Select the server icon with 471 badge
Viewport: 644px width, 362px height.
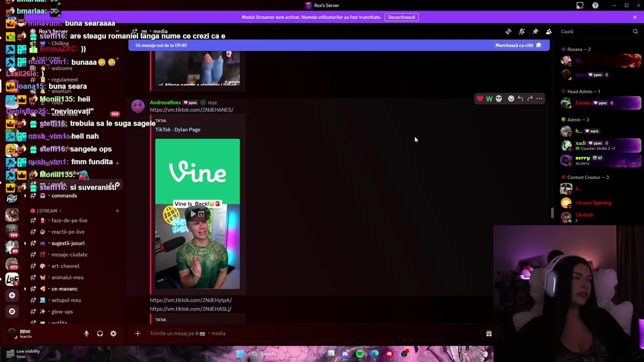click(12, 263)
